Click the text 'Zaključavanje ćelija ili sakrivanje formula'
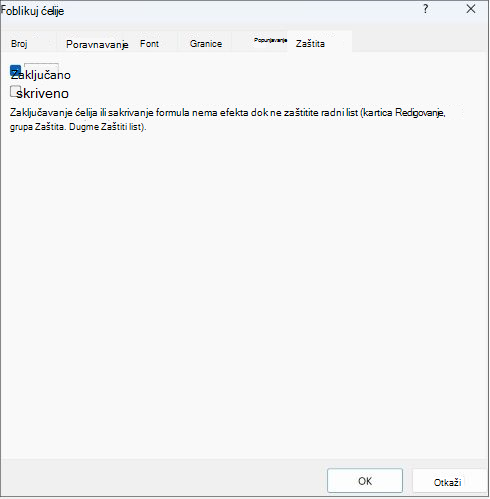490x499 pixels. 100,113
